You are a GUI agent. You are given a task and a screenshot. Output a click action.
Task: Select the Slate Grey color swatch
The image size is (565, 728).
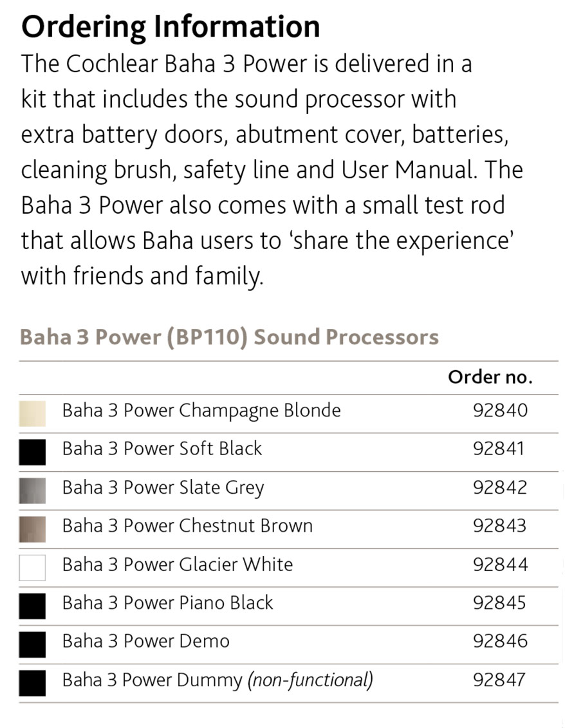pyautogui.click(x=32, y=490)
